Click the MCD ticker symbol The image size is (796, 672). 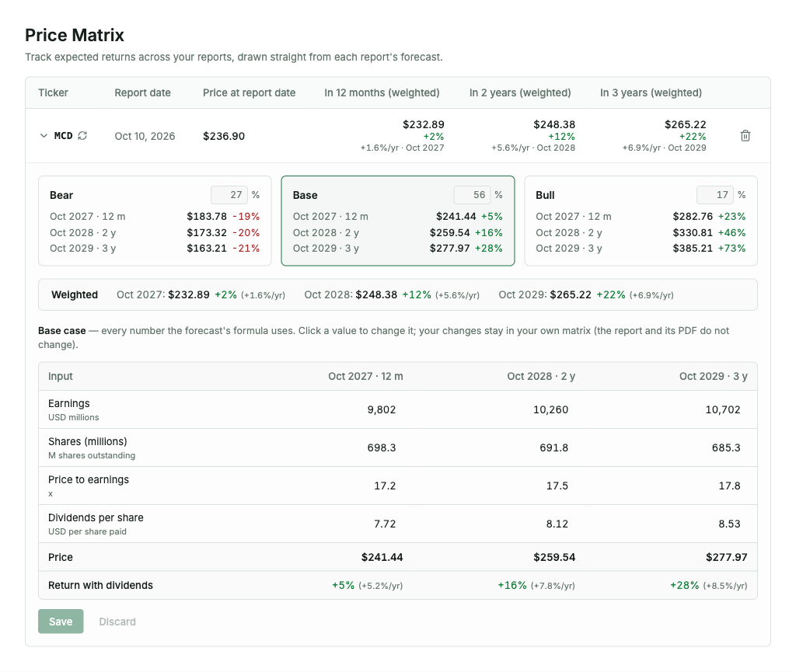64,136
